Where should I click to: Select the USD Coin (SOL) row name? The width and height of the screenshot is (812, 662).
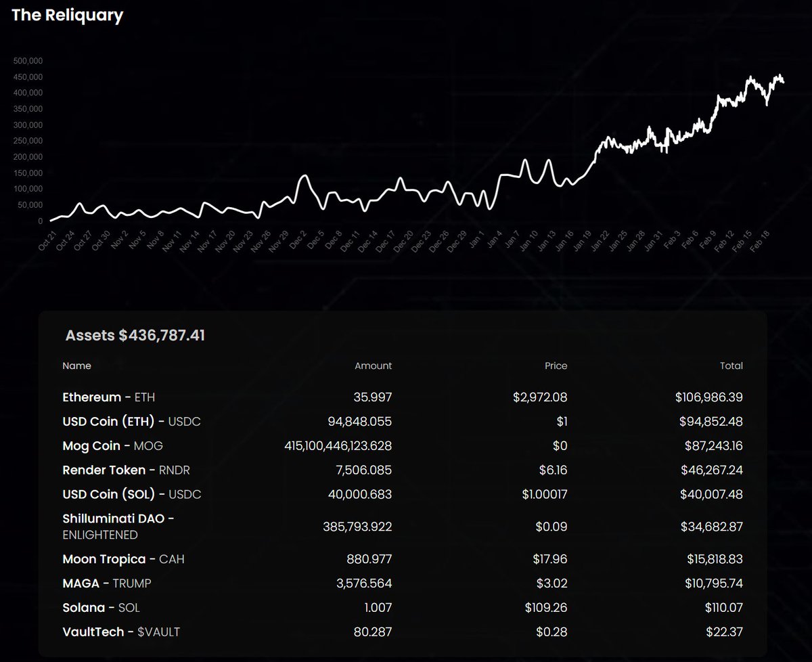pyautogui.click(x=132, y=494)
